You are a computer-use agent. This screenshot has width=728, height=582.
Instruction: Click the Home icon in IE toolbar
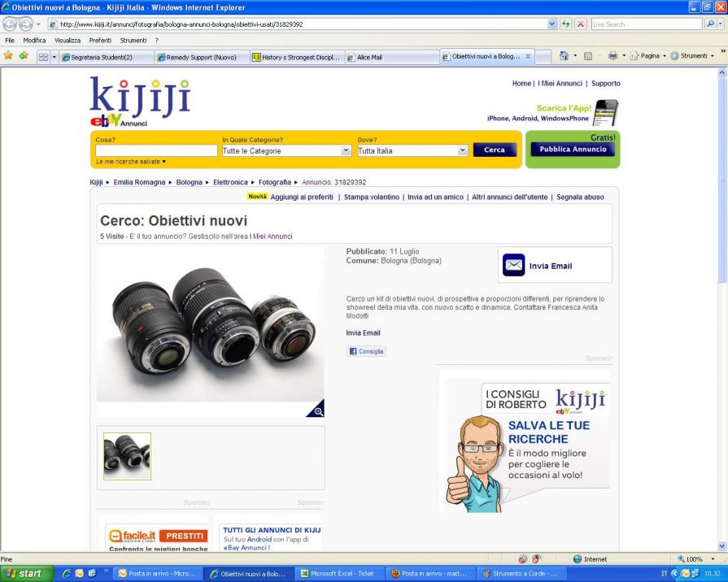click(564, 57)
